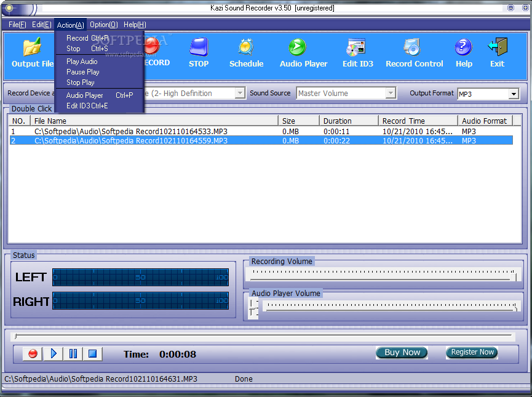Screen dimensions: 532x397
Task: Click the bottom blue play triangle button
Action: coord(53,354)
